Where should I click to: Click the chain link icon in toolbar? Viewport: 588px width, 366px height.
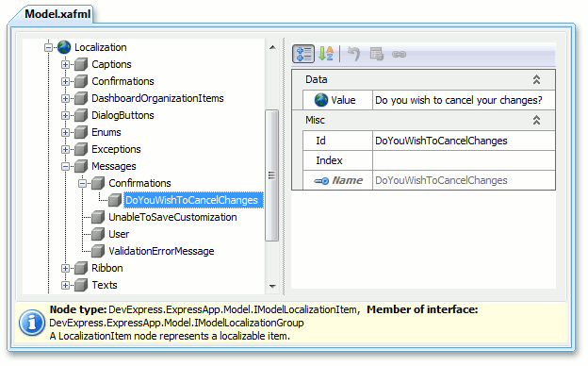399,55
